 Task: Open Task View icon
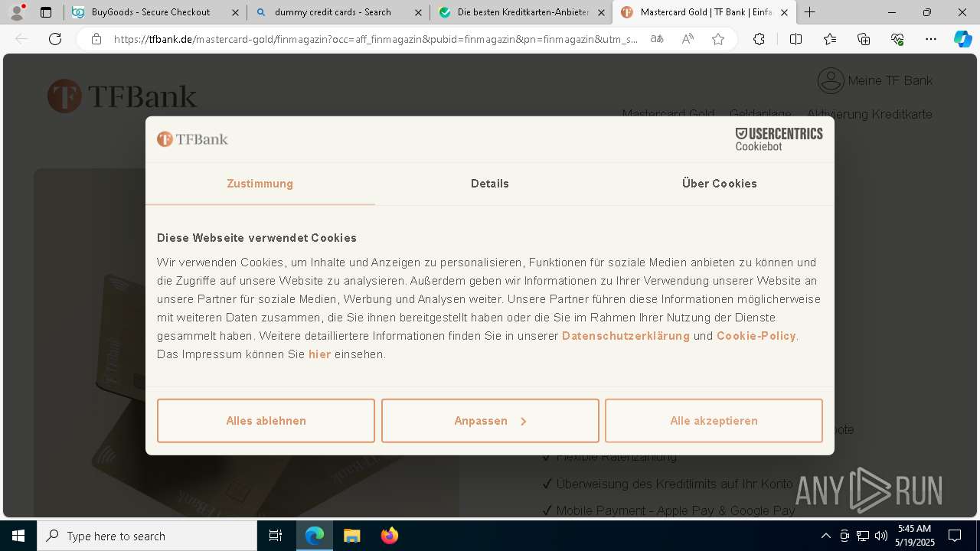click(276, 536)
